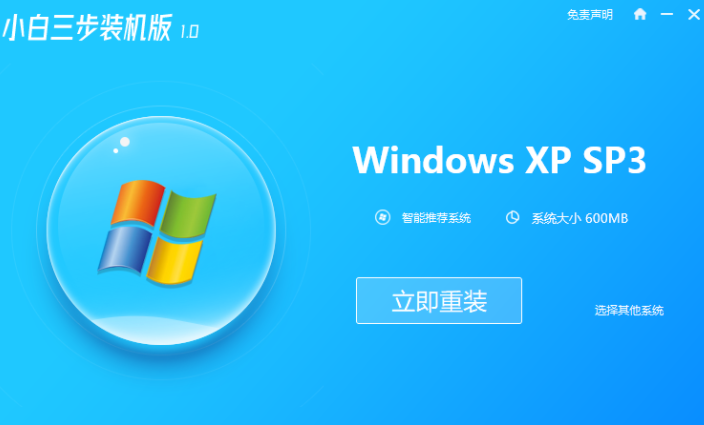Open the home page icon
704x425 pixels.
pyautogui.click(x=640, y=14)
